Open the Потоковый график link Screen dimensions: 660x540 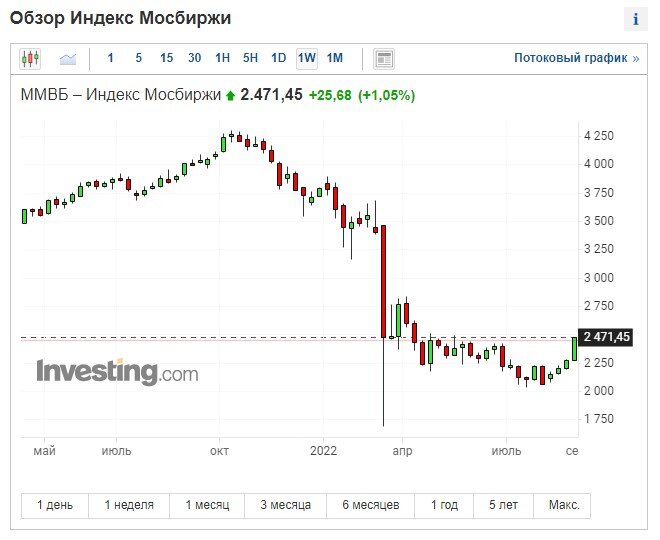pos(577,58)
